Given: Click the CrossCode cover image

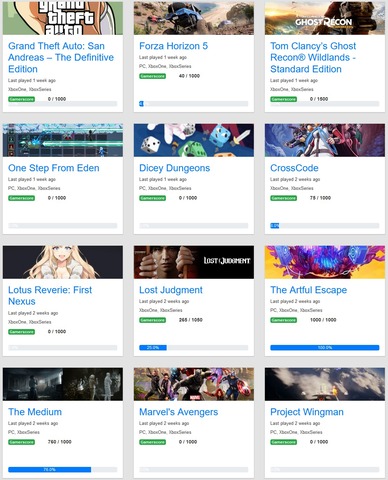Looking at the screenshot, I should 325,140.
